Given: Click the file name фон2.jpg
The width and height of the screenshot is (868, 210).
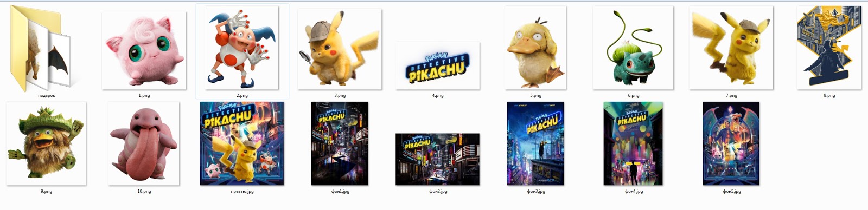Looking at the screenshot, I should click(438, 191).
